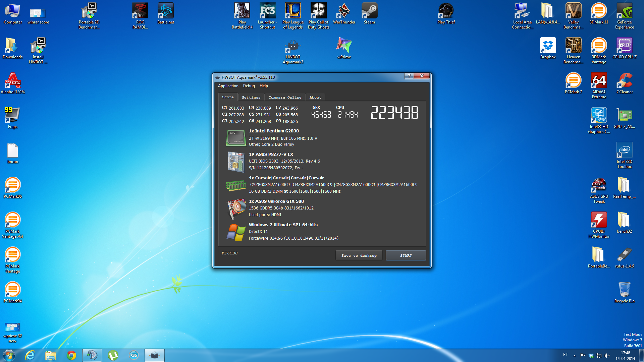Click the volume speaker tray icon
The width and height of the screenshot is (644, 362).
point(607,356)
